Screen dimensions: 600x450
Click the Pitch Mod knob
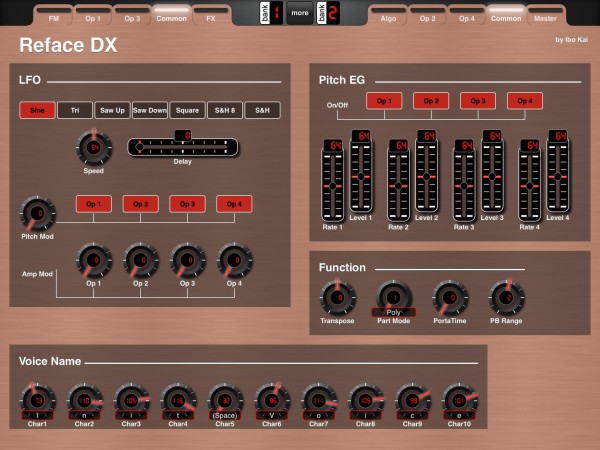(38, 214)
